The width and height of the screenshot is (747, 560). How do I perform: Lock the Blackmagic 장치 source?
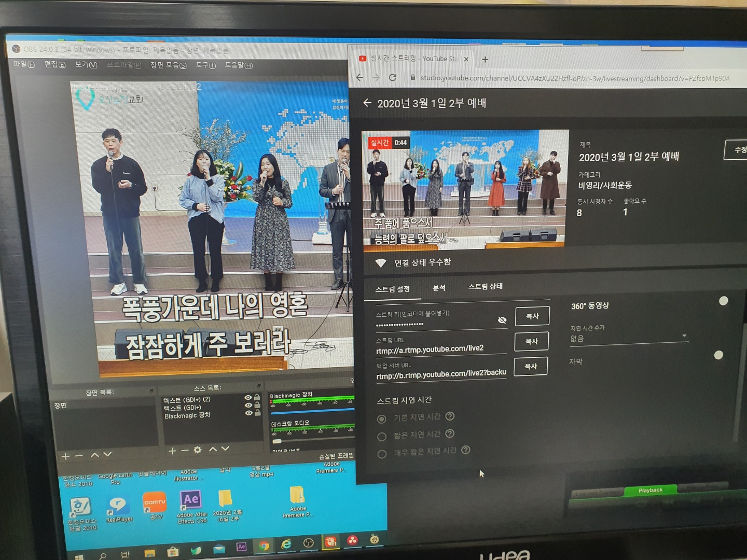pos(257,413)
